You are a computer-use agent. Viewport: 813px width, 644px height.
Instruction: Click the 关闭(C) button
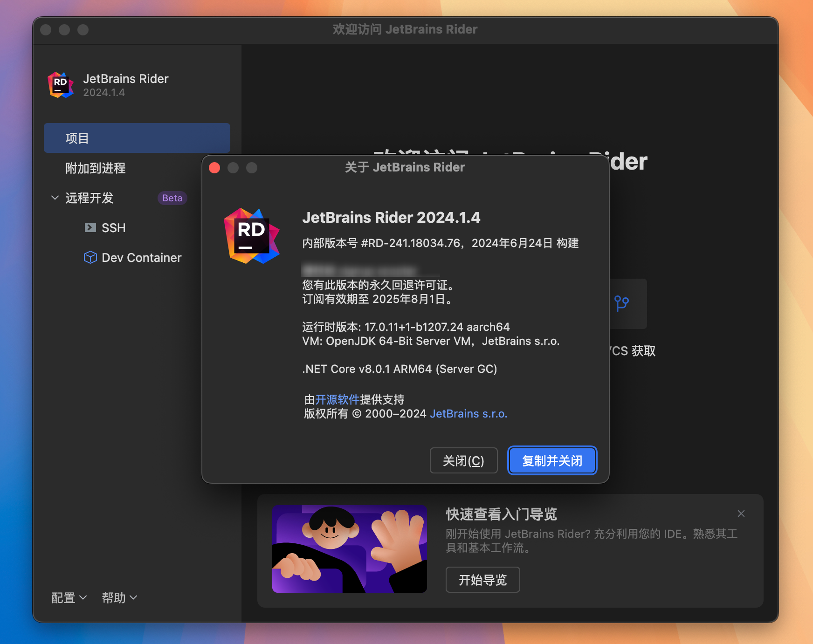pyautogui.click(x=463, y=460)
